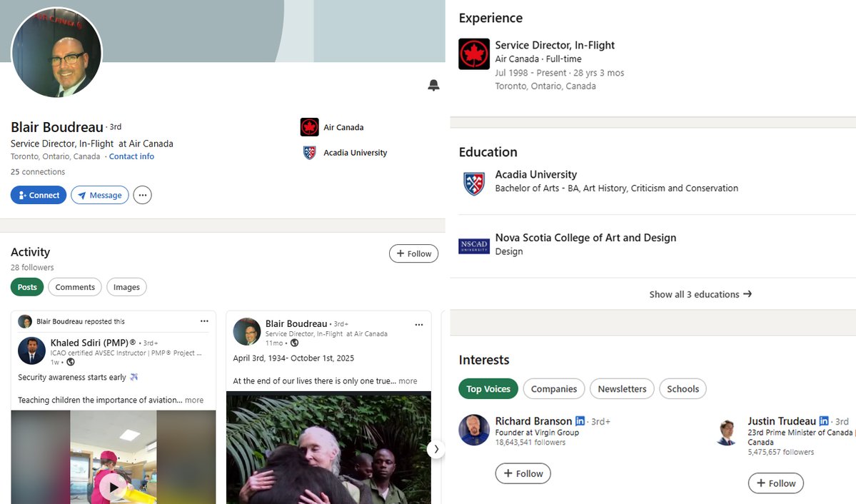The height and width of the screenshot is (504, 856).
Task: Open Acadia University education entry
Action: point(535,175)
